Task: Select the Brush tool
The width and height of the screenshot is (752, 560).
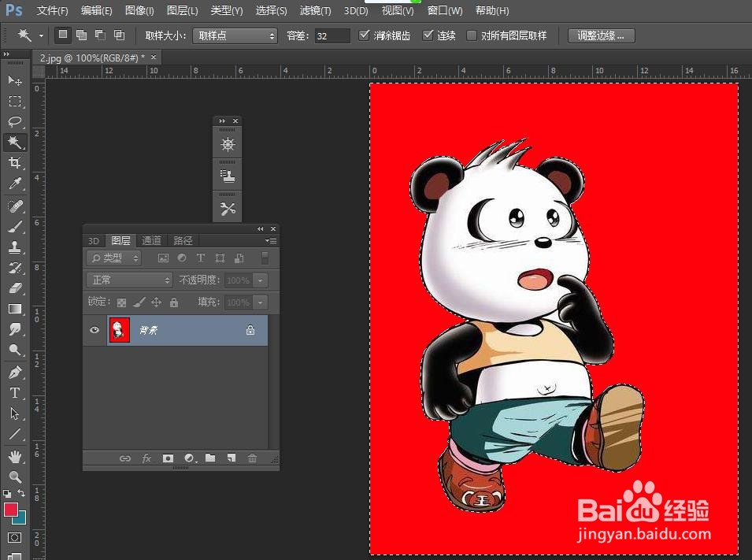Action: coord(15,227)
